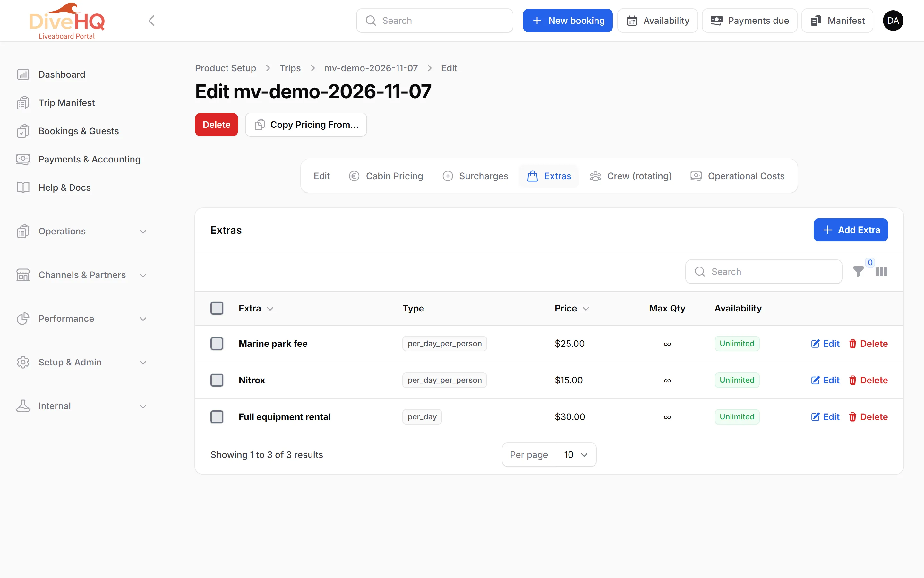
Task: Check the Full equipment rental row
Action: (x=217, y=417)
